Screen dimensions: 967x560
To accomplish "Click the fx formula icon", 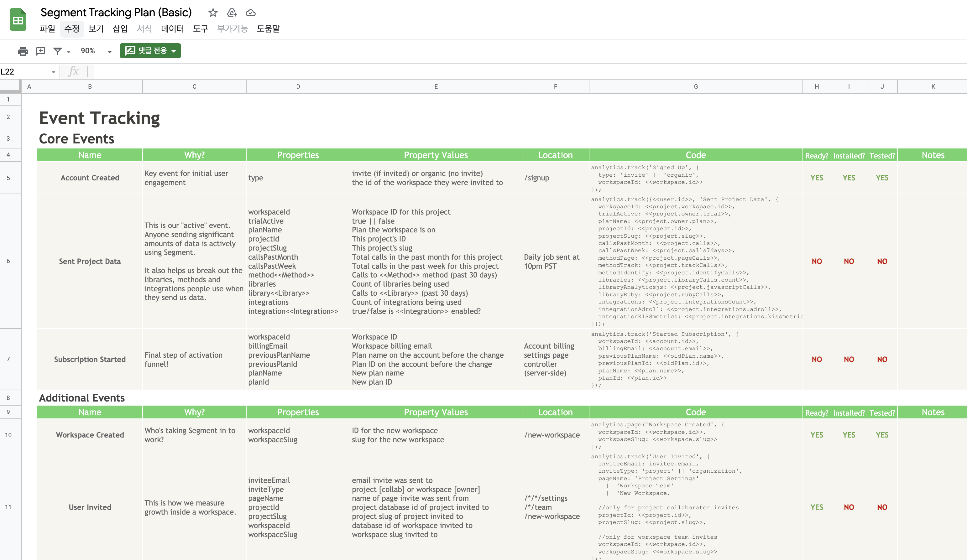I will click(x=73, y=71).
